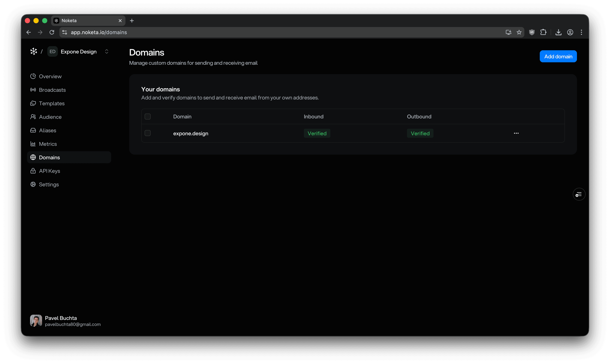Screen dimensions: 610x364
Task: Open the browser three-dot menu
Action: pyautogui.click(x=581, y=32)
